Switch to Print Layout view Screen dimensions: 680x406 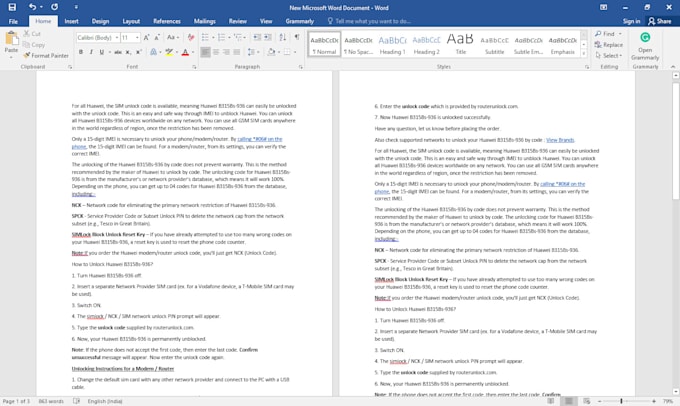(x=569, y=401)
